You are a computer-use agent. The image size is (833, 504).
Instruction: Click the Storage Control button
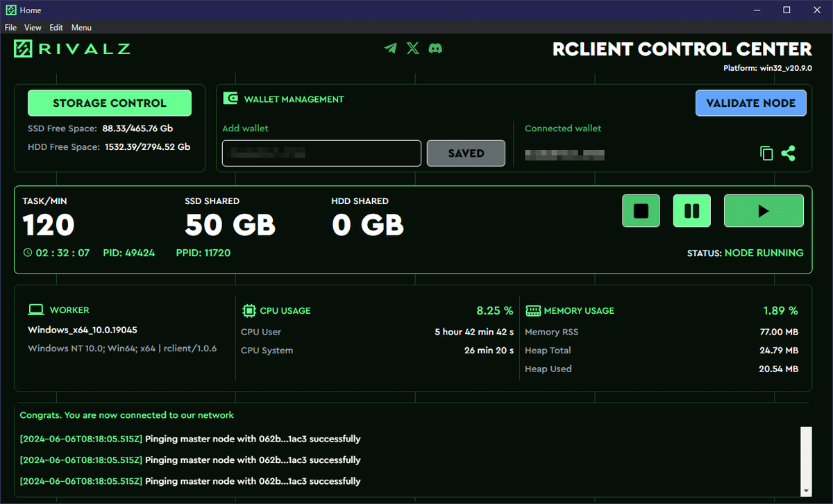point(110,103)
